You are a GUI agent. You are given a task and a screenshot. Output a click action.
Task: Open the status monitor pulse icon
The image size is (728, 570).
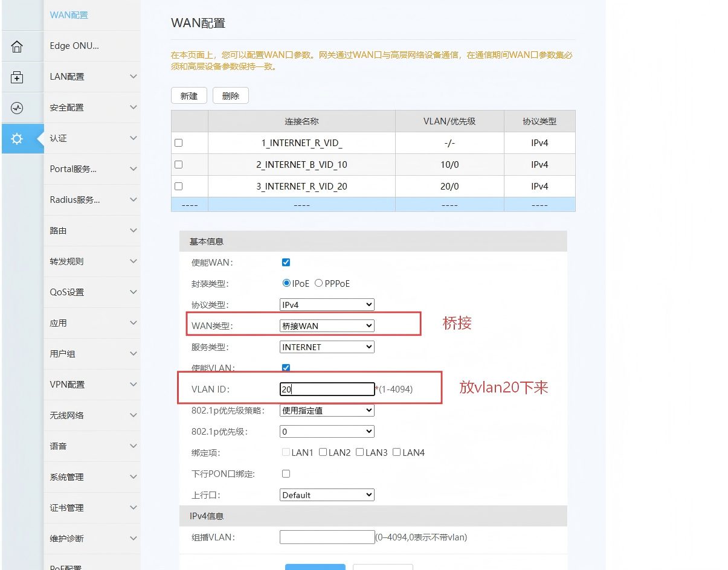click(x=17, y=108)
